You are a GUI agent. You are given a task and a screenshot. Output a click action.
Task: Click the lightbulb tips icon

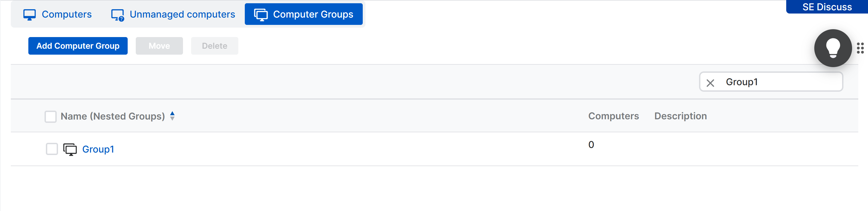coord(833,48)
